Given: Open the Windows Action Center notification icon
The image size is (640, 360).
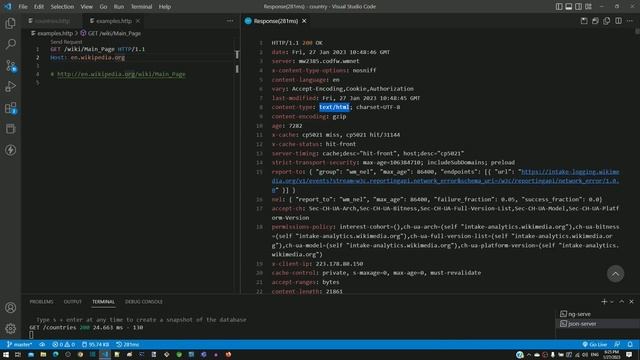Looking at the screenshot, I should [x=629, y=355].
